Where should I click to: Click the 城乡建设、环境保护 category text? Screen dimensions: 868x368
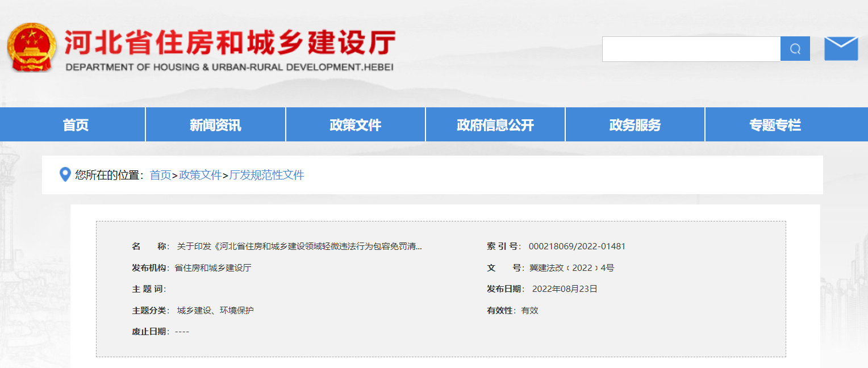pos(215,311)
